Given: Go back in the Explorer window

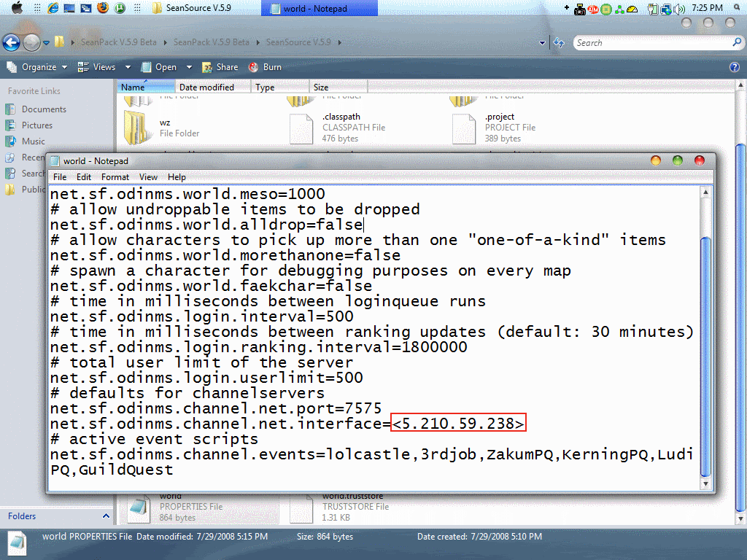Looking at the screenshot, I should 12,42.
